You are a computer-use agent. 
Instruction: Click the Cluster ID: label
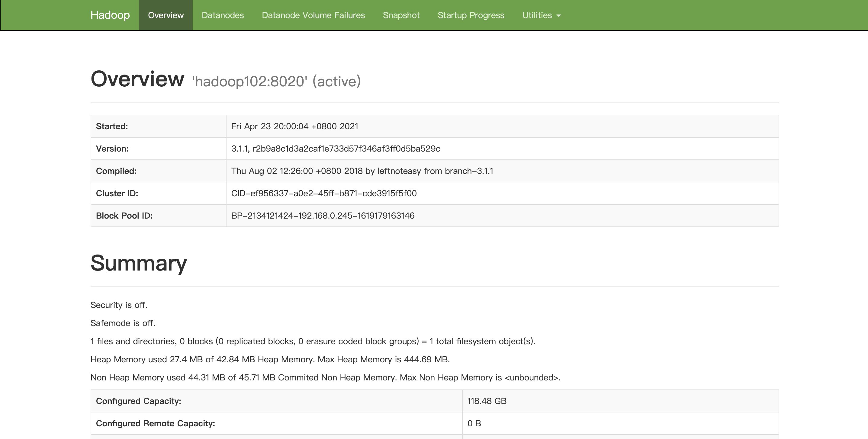[x=117, y=194]
